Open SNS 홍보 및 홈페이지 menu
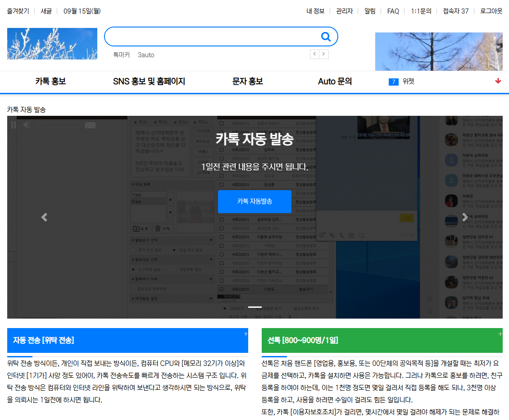The height and width of the screenshot is (420, 509). [149, 81]
